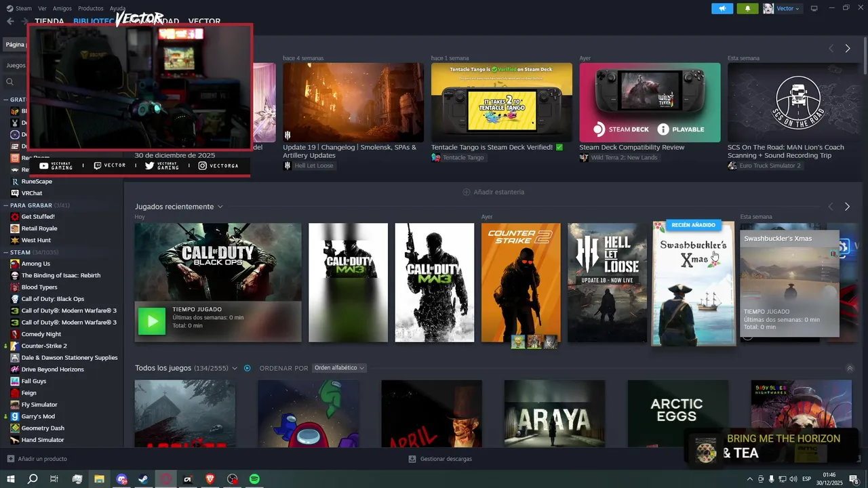Open Spotify from the taskbar
Screen dimensions: 868x488
pos(254,479)
